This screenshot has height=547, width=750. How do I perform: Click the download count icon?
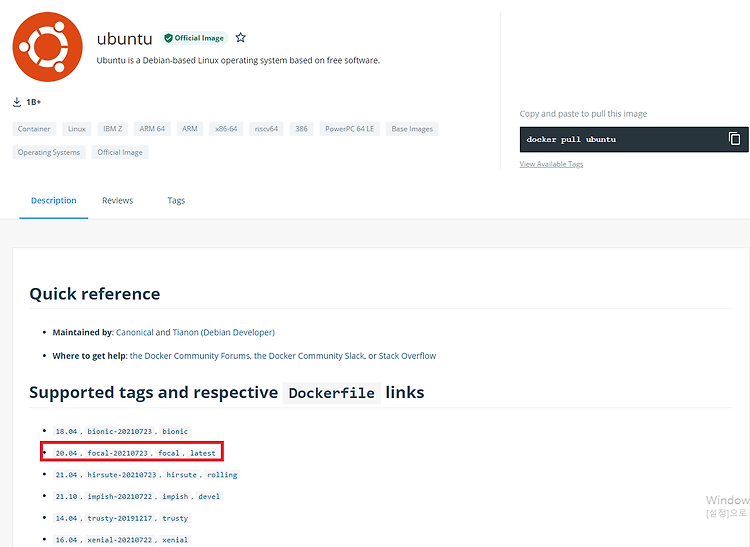coord(17,102)
